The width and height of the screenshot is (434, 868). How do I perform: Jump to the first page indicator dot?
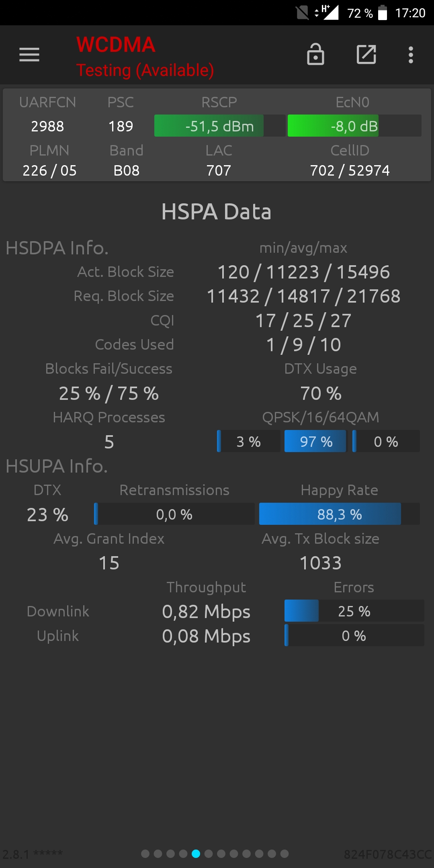[x=145, y=854]
